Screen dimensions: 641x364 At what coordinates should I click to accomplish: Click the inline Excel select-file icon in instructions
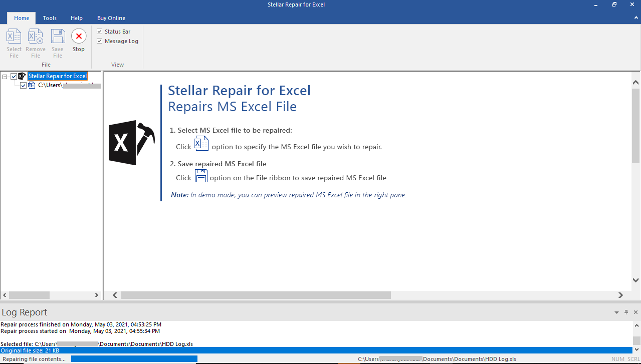(x=201, y=143)
